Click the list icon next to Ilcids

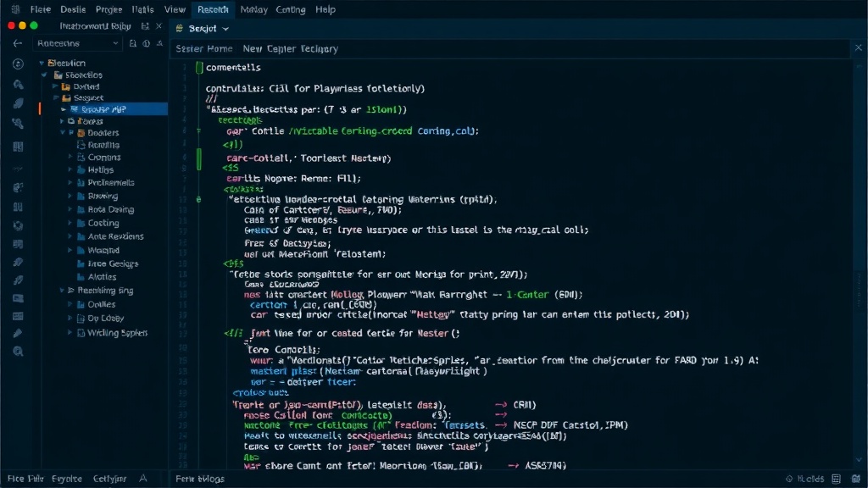tap(837, 479)
